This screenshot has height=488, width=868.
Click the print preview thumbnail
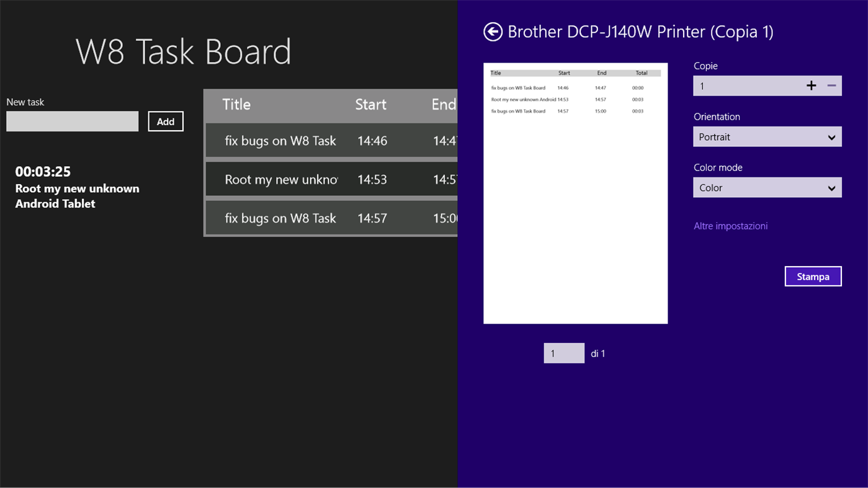tap(575, 192)
